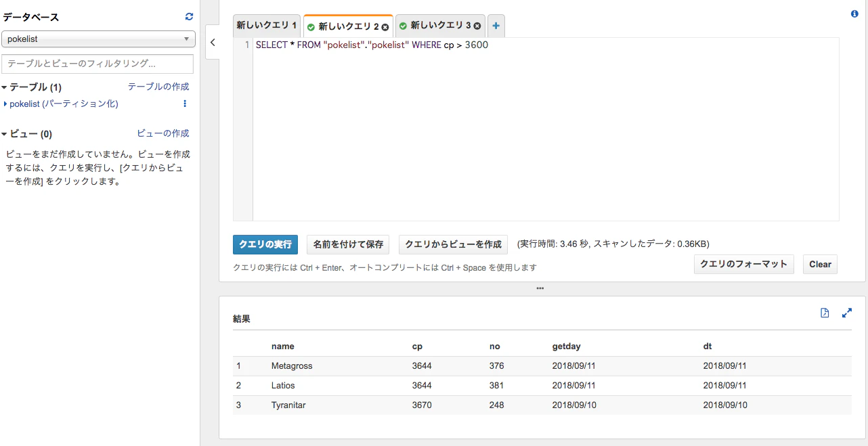The image size is (868, 446).
Task: Click into the SQL query editor text
Action: pyautogui.click(x=372, y=45)
